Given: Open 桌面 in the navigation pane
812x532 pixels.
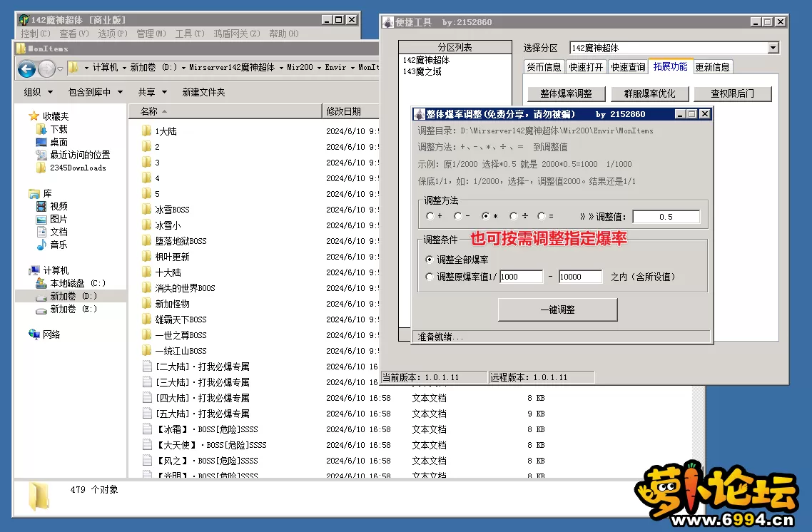Looking at the screenshot, I should tap(52, 142).
